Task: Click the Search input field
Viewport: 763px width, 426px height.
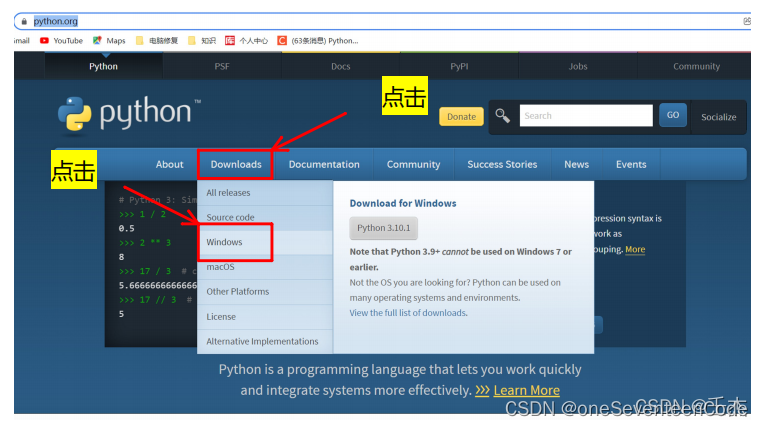Action: [x=586, y=116]
